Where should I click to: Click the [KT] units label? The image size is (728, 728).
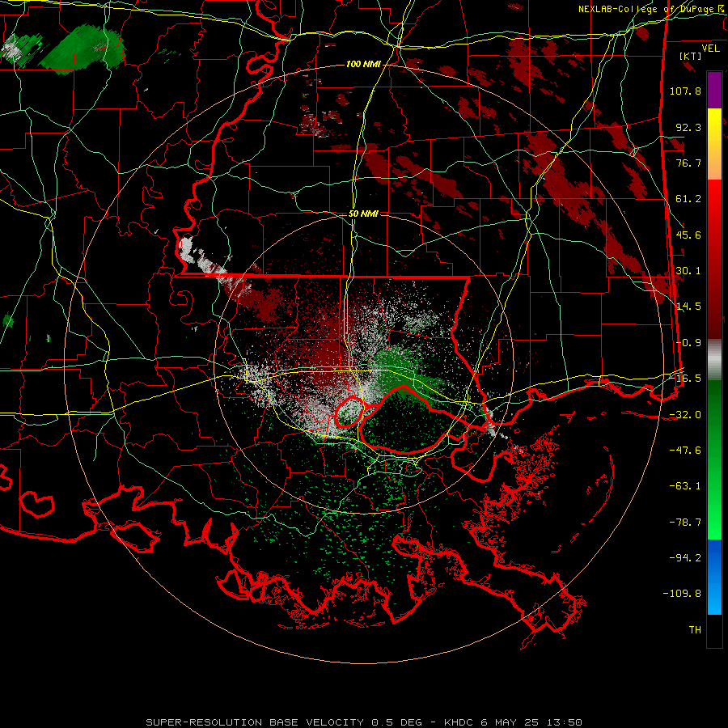691,56
